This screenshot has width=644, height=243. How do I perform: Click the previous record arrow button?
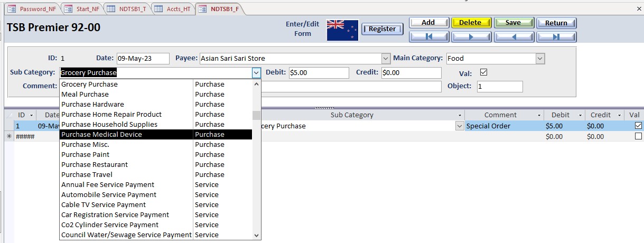tap(514, 37)
